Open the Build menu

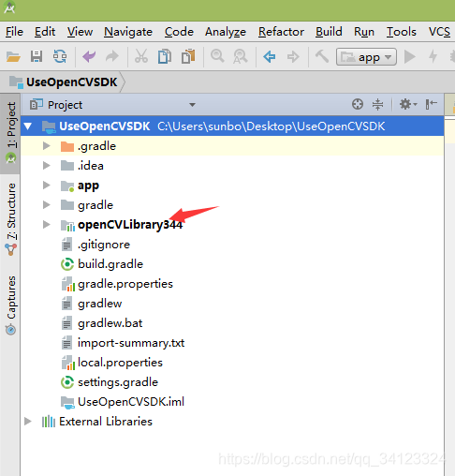click(x=329, y=32)
